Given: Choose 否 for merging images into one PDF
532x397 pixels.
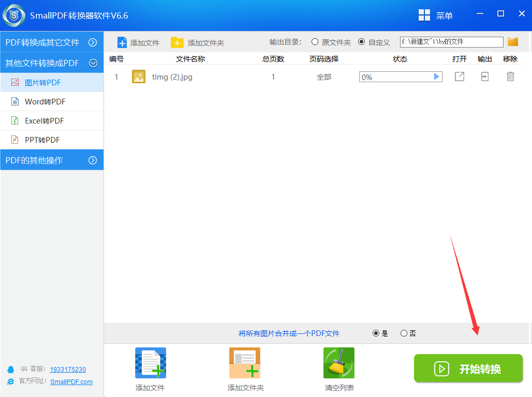Looking at the screenshot, I should 404,333.
